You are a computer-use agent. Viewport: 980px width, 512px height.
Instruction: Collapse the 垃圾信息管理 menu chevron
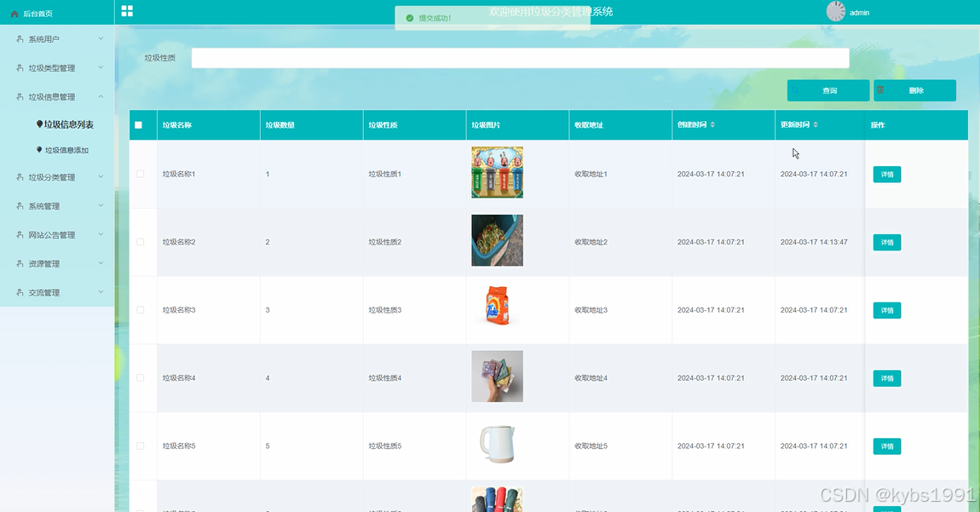click(101, 96)
